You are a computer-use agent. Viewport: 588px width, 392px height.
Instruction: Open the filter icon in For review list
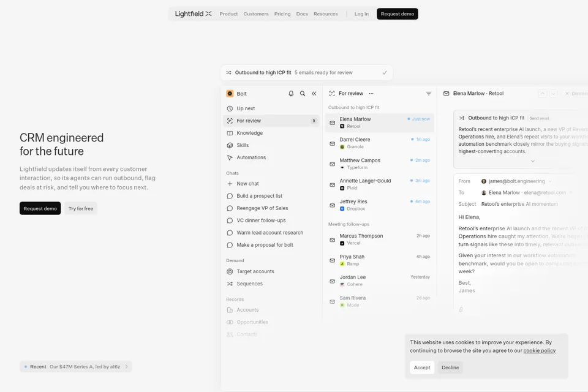tap(429, 93)
